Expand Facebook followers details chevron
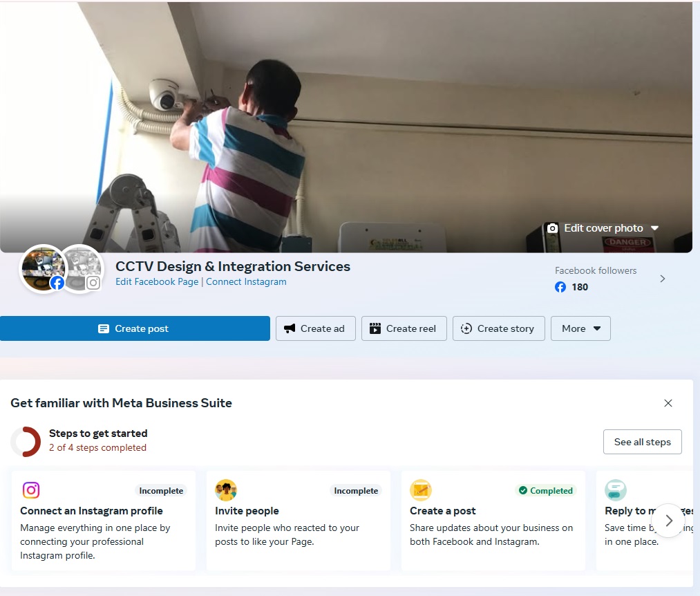Screen dimensions: 700x596 tap(663, 279)
